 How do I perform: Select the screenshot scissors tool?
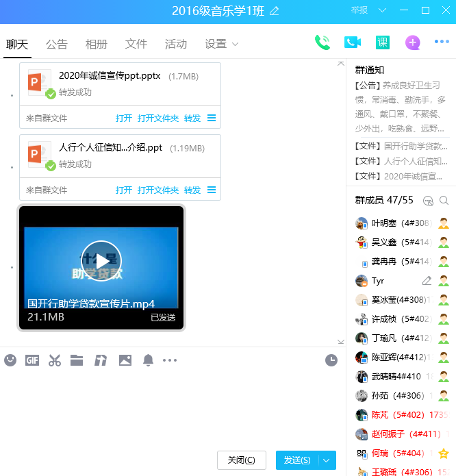click(55, 360)
